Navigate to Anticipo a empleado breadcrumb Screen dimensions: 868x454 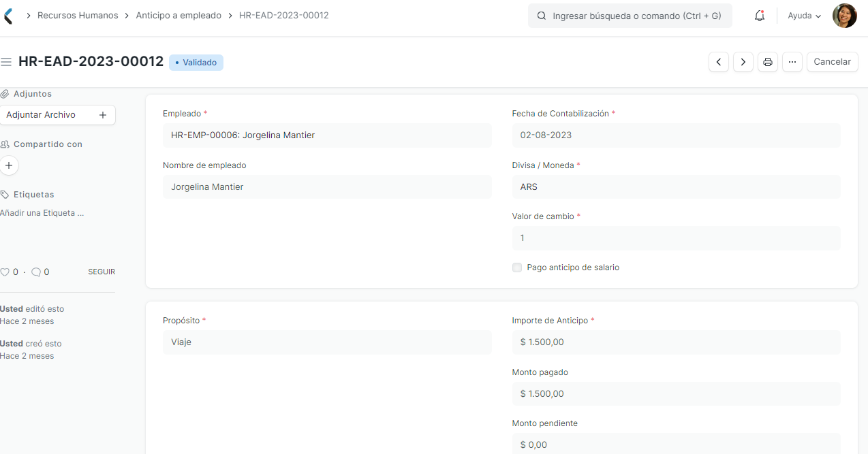179,15
